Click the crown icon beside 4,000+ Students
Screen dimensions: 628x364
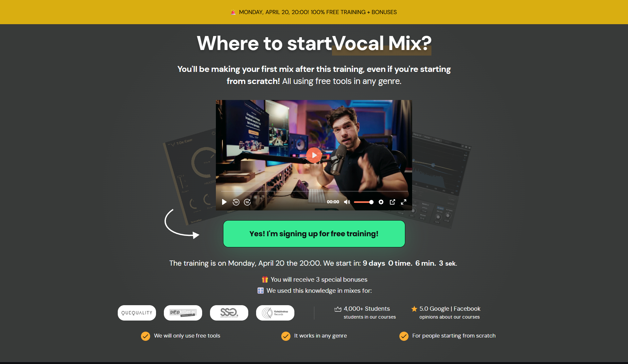tap(338, 309)
